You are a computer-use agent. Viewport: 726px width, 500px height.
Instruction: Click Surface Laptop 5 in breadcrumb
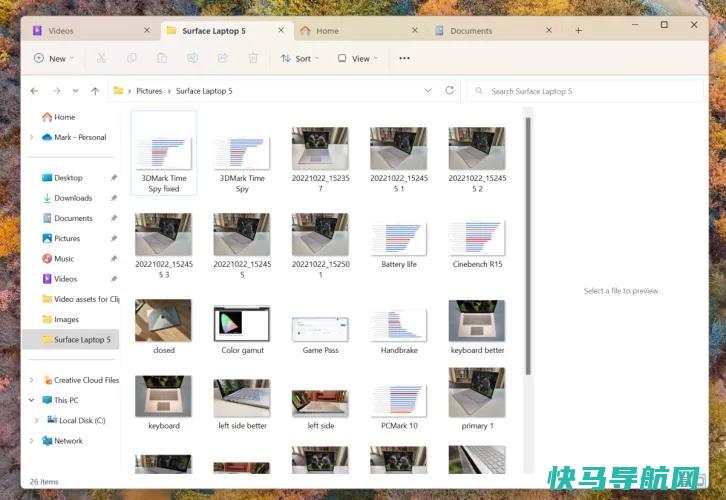coord(204,91)
